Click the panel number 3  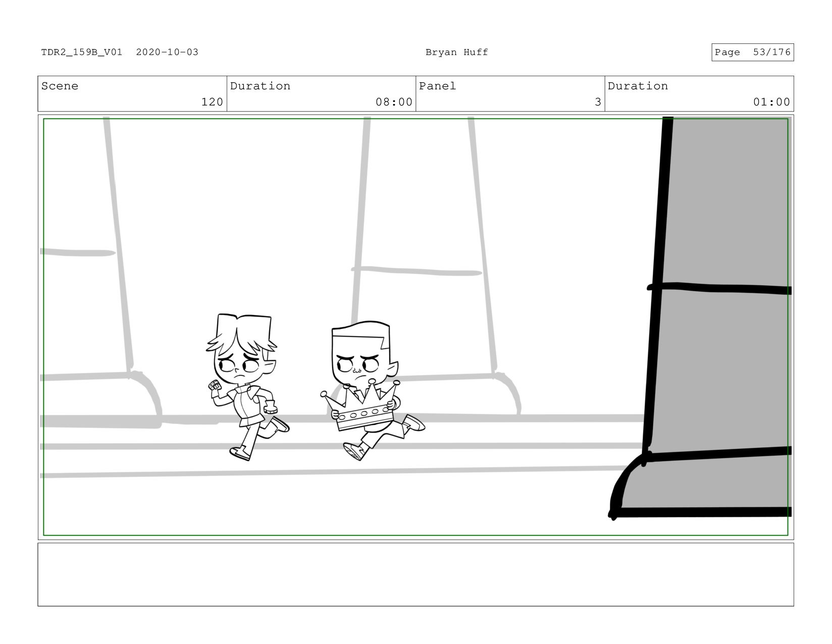click(x=598, y=102)
